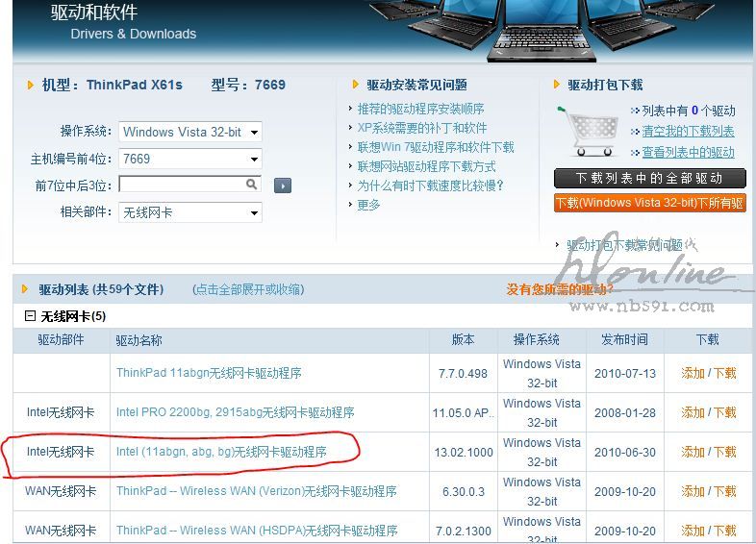Click the magnifier icon in the search field
Image resolution: width=756 pixels, height=544 pixels.
(x=252, y=185)
